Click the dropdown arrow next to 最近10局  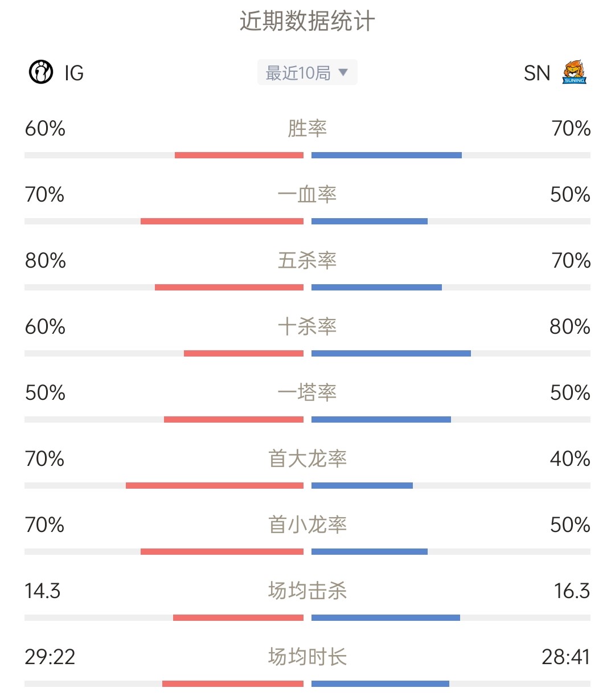(x=343, y=72)
